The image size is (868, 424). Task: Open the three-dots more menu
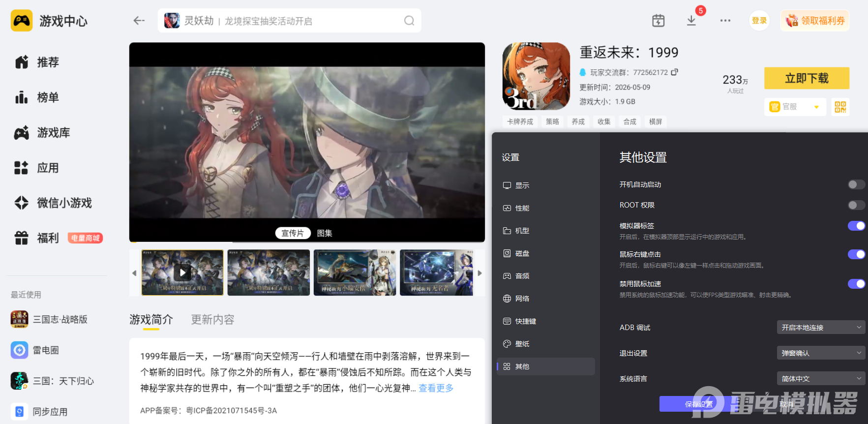725,21
